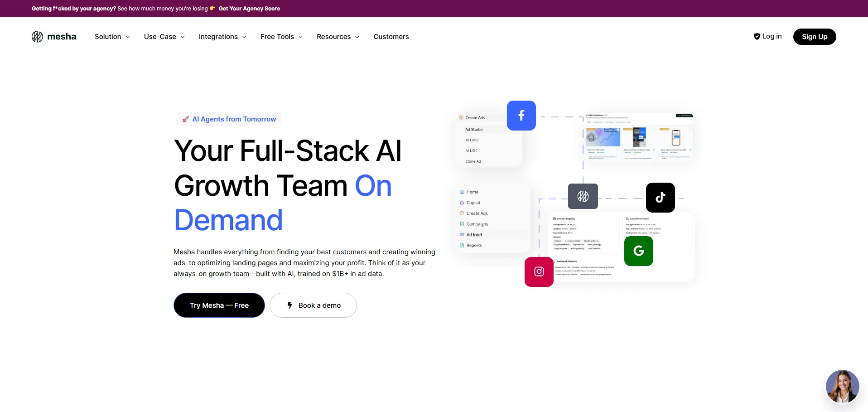Click Get Your Agency Score link
Screen dimensions: 868x412
coord(249,9)
